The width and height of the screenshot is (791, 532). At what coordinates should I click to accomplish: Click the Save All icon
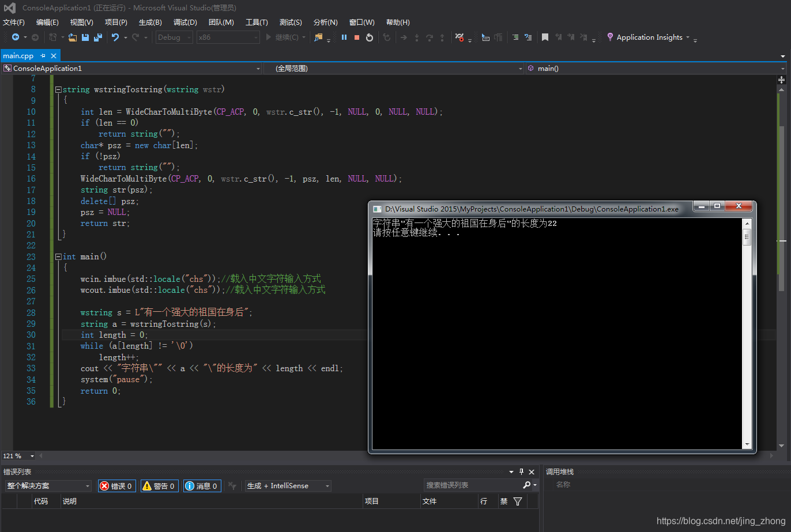(98, 37)
